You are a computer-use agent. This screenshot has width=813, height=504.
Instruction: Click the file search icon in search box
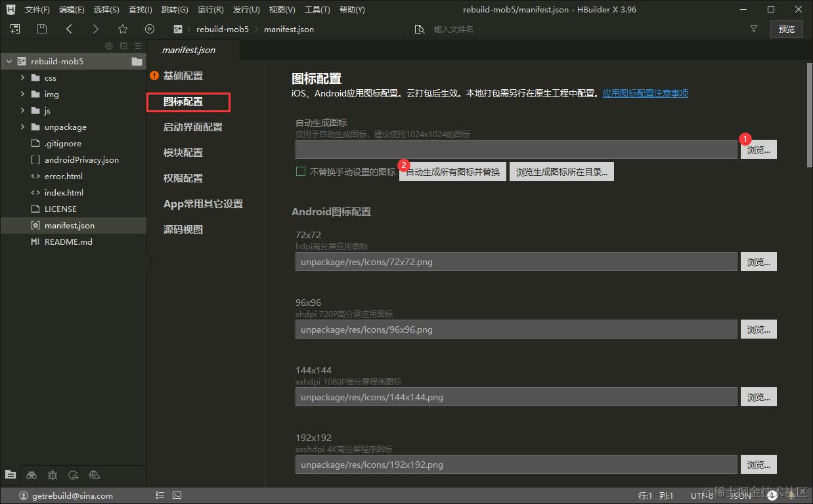[x=420, y=29]
